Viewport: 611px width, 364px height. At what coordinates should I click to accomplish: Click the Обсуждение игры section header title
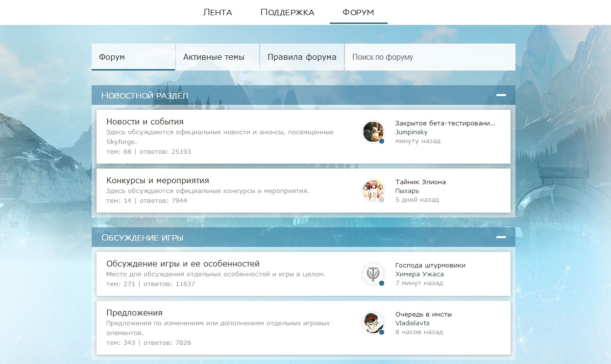coord(143,238)
